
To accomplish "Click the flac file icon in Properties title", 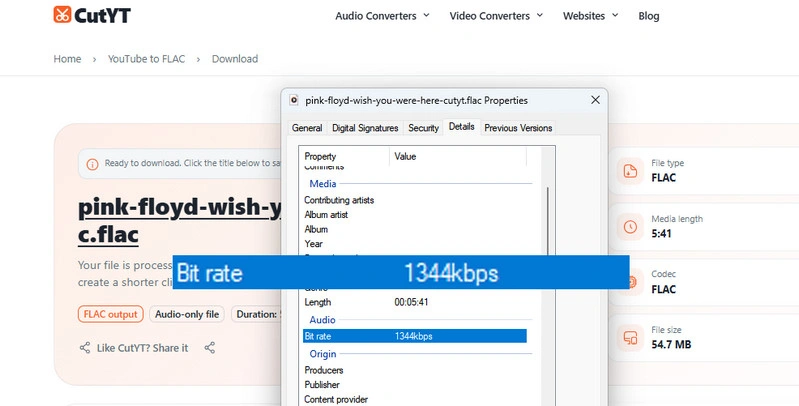I will click(x=294, y=100).
